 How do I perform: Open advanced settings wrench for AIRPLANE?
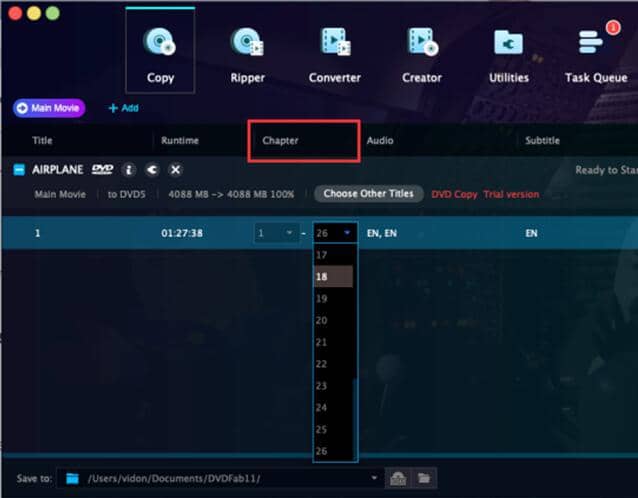pos(152,170)
